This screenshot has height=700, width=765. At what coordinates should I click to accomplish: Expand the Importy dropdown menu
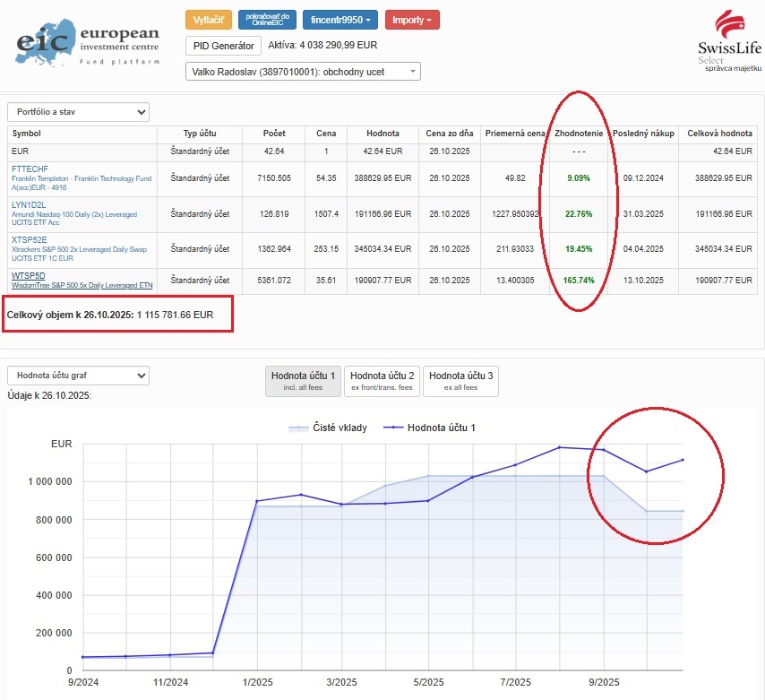pyautogui.click(x=412, y=20)
